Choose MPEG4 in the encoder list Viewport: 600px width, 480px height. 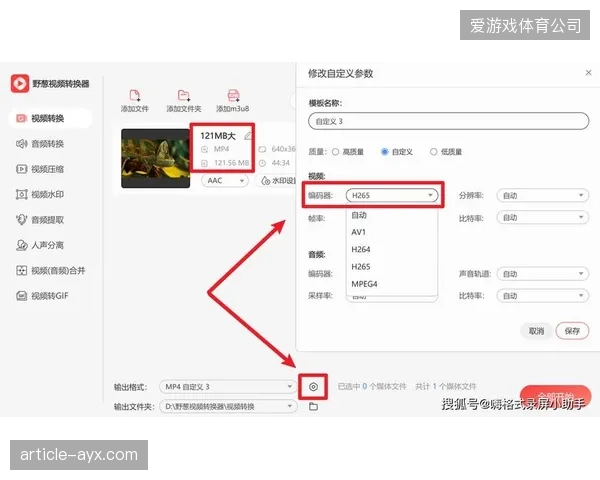(x=392, y=284)
